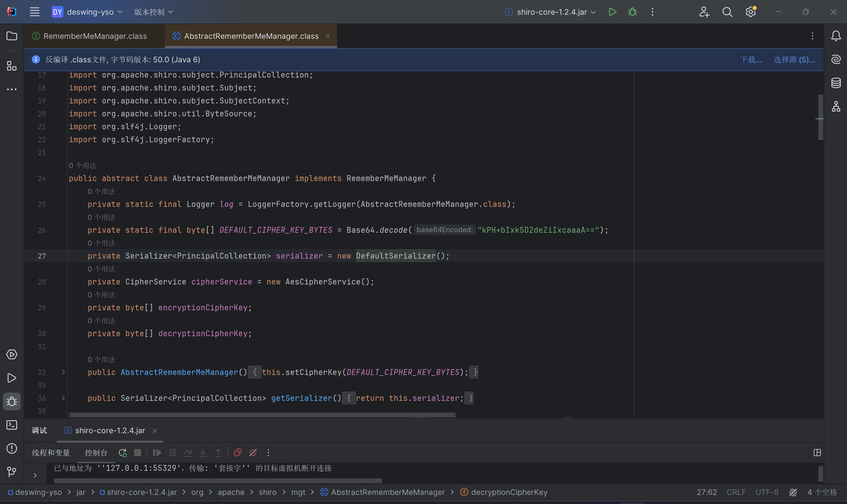
Task: Click the 下载... sources link
Action: point(751,60)
